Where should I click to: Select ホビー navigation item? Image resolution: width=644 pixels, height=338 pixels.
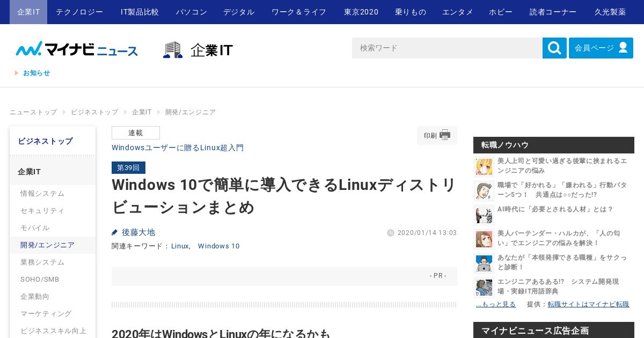[x=501, y=12]
